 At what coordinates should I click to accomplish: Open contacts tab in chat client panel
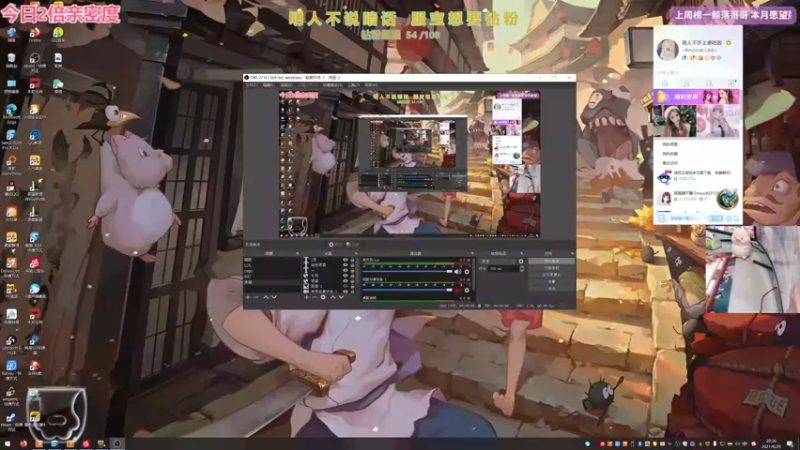tap(687, 83)
